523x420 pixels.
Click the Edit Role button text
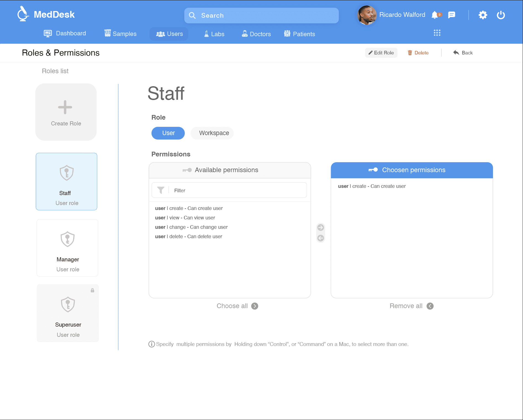pyautogui.click(x=384, y=53)
